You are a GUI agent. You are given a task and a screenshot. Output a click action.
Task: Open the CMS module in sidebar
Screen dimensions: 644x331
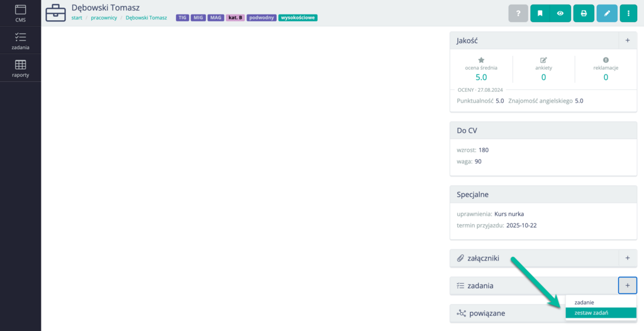tap(20, 13)
